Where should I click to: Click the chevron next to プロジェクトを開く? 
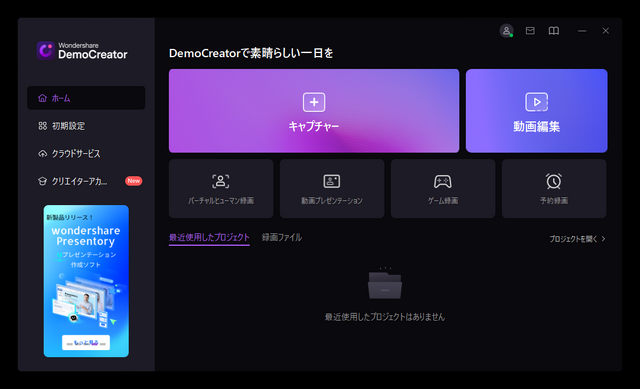(603, 239)
